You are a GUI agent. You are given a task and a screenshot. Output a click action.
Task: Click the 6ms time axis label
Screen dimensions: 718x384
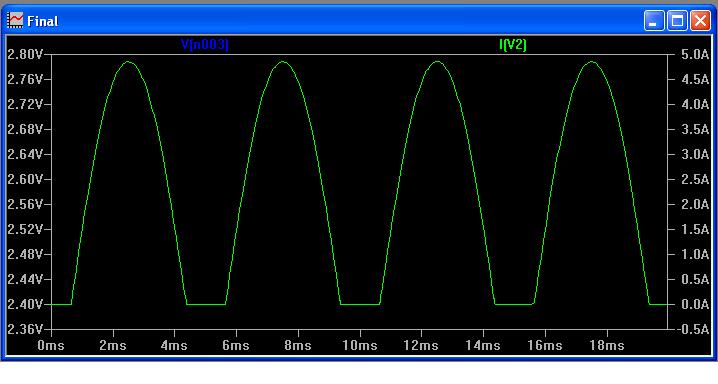[236, 345]
